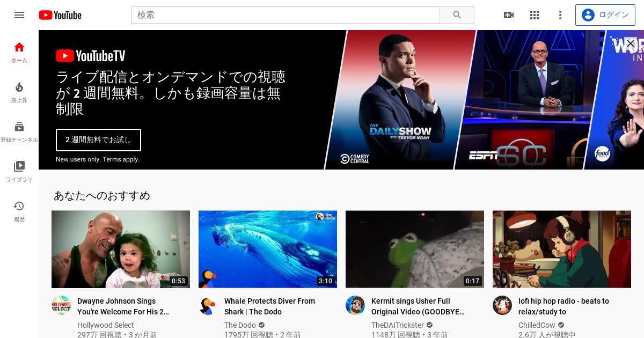Click the Comedy Central logo in banner
Viewport: 644px width, 338px height.
(355, 159)
